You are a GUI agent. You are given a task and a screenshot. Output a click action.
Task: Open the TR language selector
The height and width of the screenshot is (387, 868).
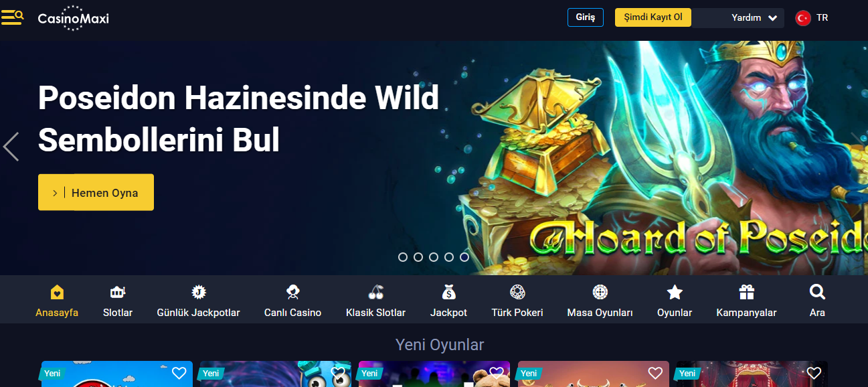pos(812,18)
